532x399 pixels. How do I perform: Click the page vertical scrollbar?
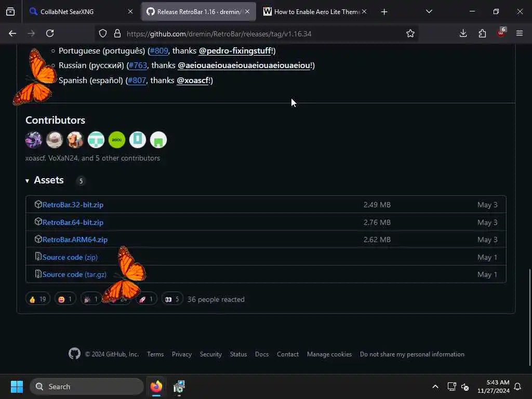click(529, 317)
